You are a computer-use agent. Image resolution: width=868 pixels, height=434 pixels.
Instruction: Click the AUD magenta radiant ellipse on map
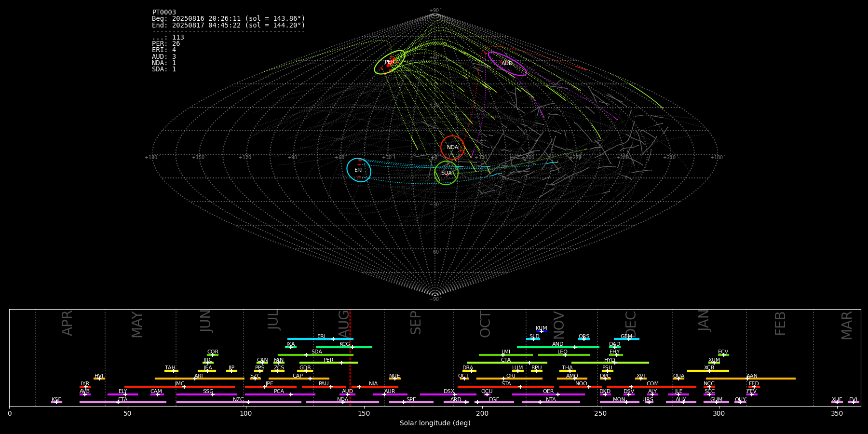[x=507, y=64]
